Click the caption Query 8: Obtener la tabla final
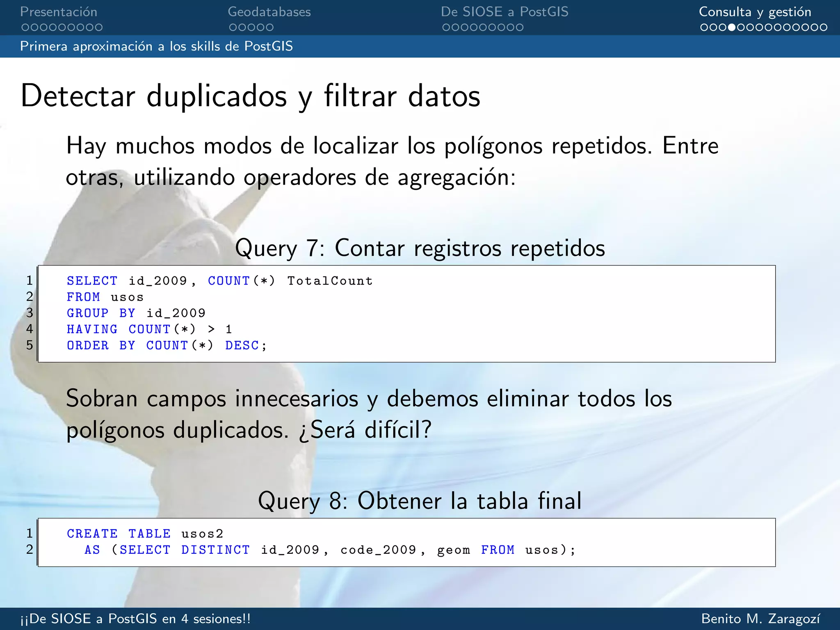840x630 pixels. [x=420, y=501]
